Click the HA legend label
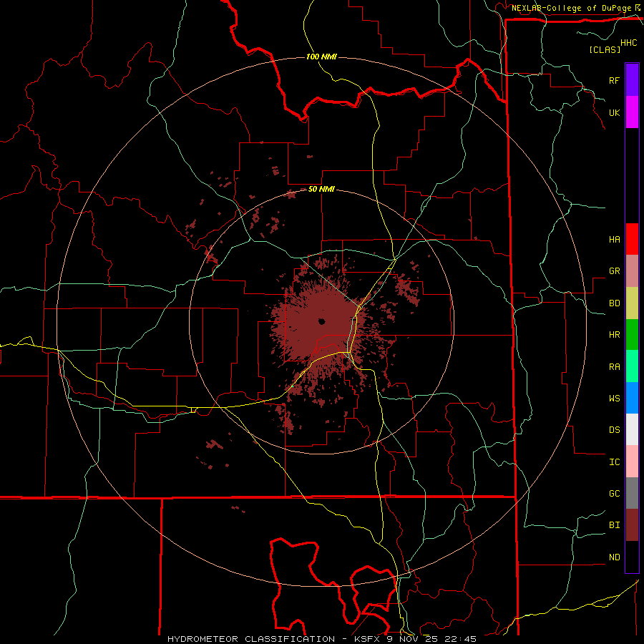Screen dimensions: 644x644 (x=614, y=239)
